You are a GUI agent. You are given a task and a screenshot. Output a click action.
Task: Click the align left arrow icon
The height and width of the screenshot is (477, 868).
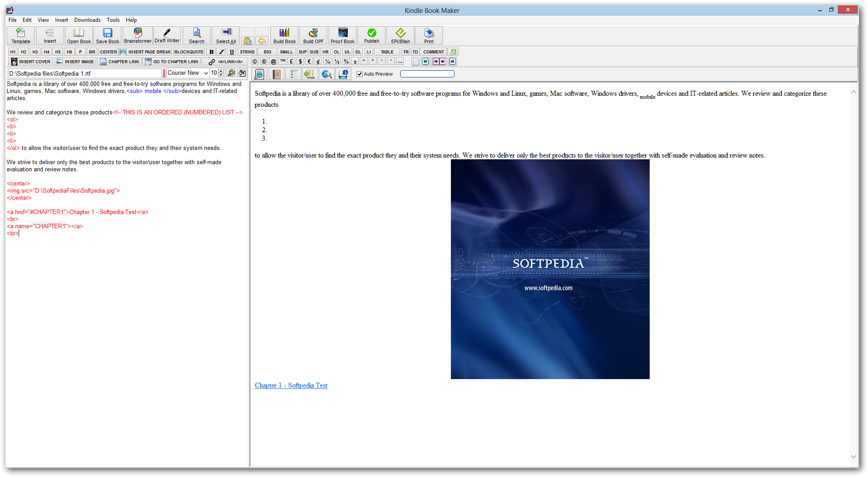click(426, 61)
